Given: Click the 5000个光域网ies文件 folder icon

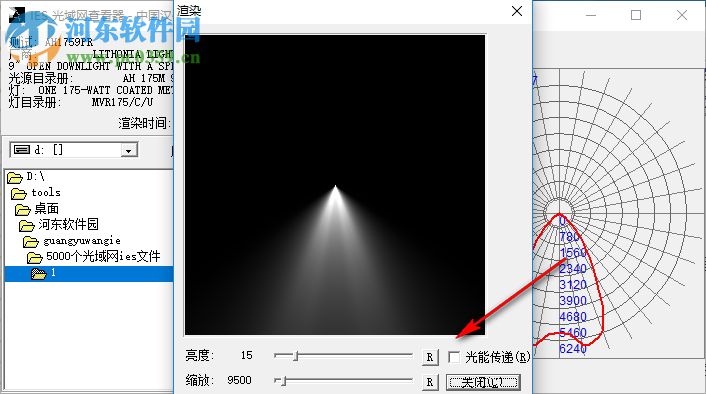Looking at the screenshot, I should click(35, 258).
